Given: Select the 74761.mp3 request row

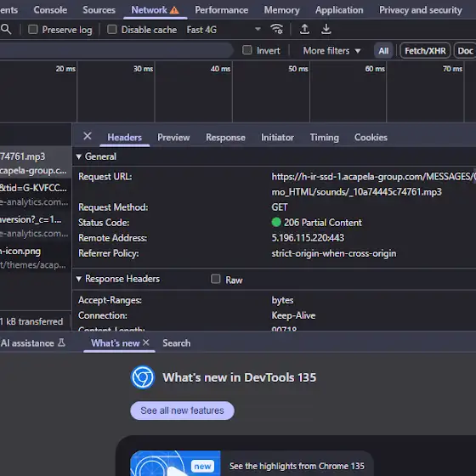Looking at the screenshot, I should tap(36, 163).
